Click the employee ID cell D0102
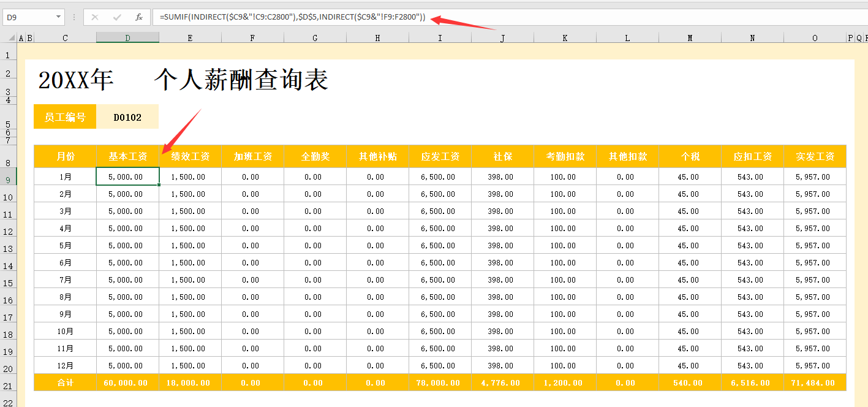Viewport: 868px width, 407px height. point(127,116)
